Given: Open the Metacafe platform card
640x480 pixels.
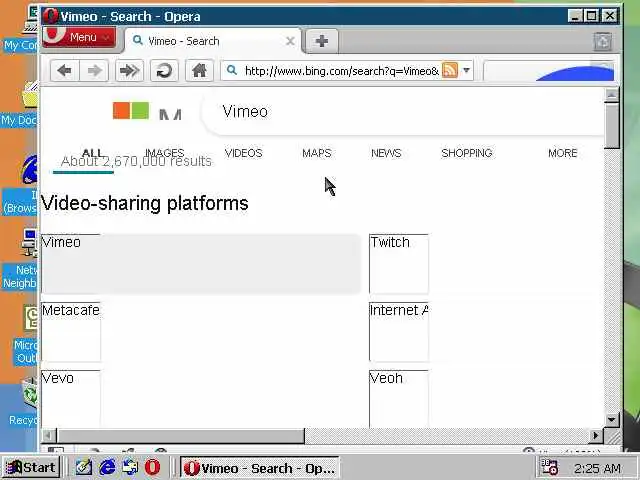Looking at the screenshot, I should (x=71, y=332).
